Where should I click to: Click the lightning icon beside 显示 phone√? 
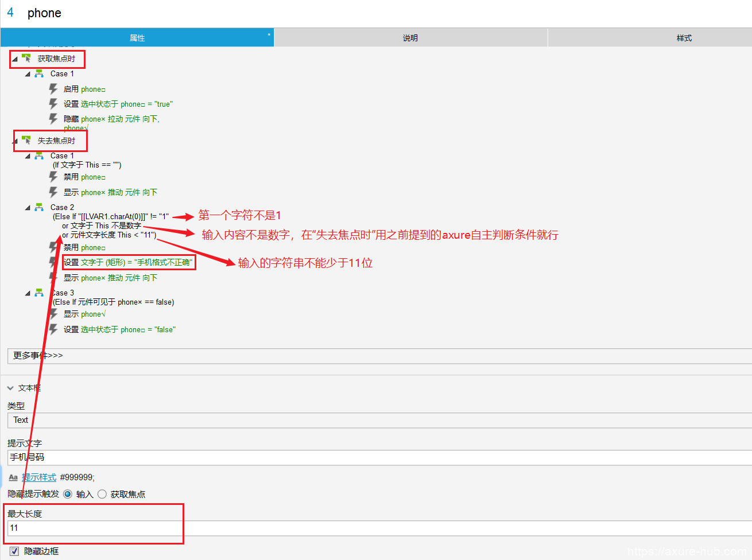coord(53,314)
